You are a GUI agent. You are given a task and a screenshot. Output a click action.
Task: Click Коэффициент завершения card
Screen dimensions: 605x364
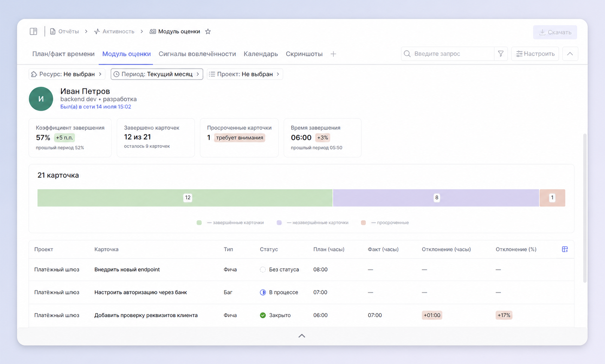click(70, 138)
